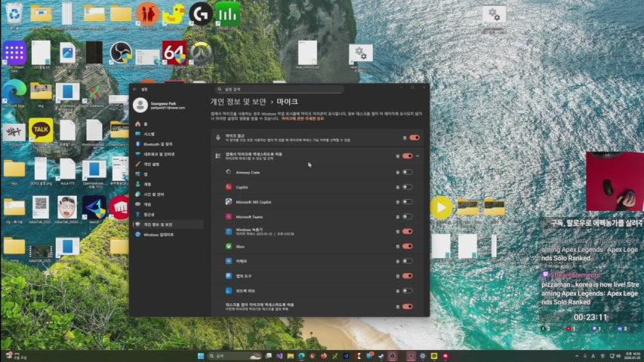Click the taskbar search box
Viewport: 644px width, 362px height.
[235, 356]
